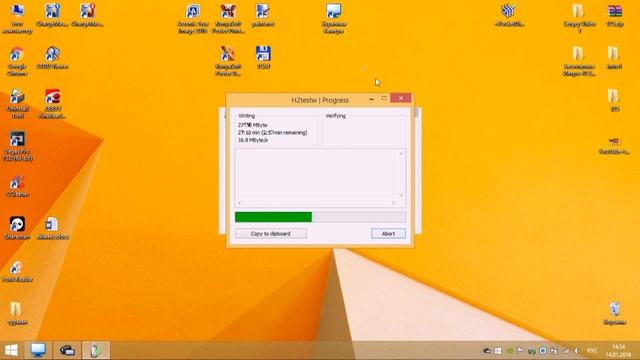This screenshot has width=640, height=360.
Task: Open the taskbar clock and date
Action: [x=619, y=351]
